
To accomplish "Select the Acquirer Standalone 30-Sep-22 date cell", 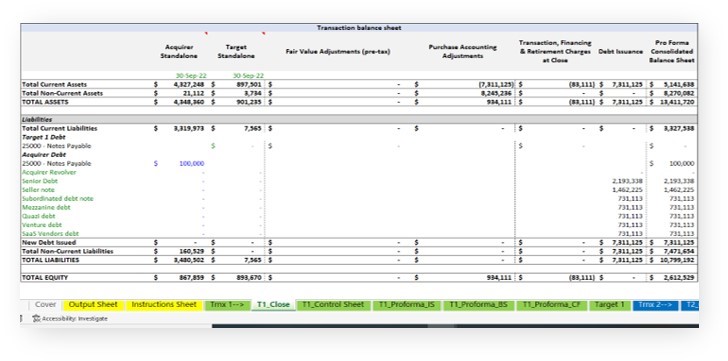I will pos(191,75).
